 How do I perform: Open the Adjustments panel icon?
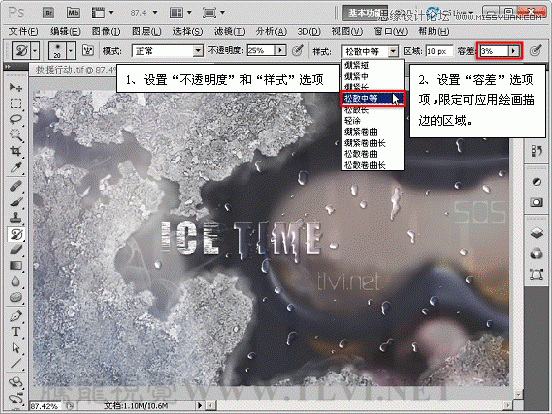536,182
